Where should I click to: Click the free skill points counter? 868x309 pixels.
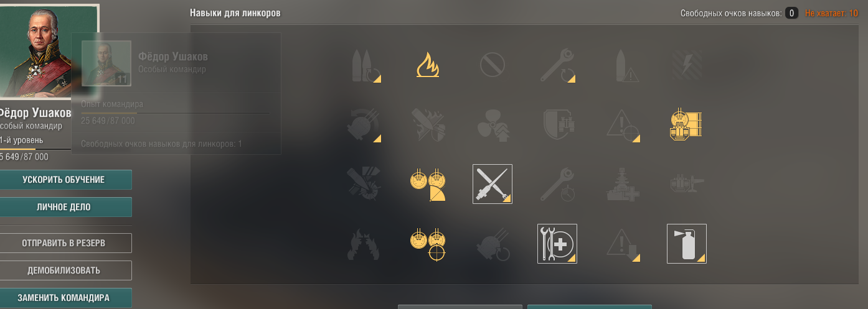point(791,13)
